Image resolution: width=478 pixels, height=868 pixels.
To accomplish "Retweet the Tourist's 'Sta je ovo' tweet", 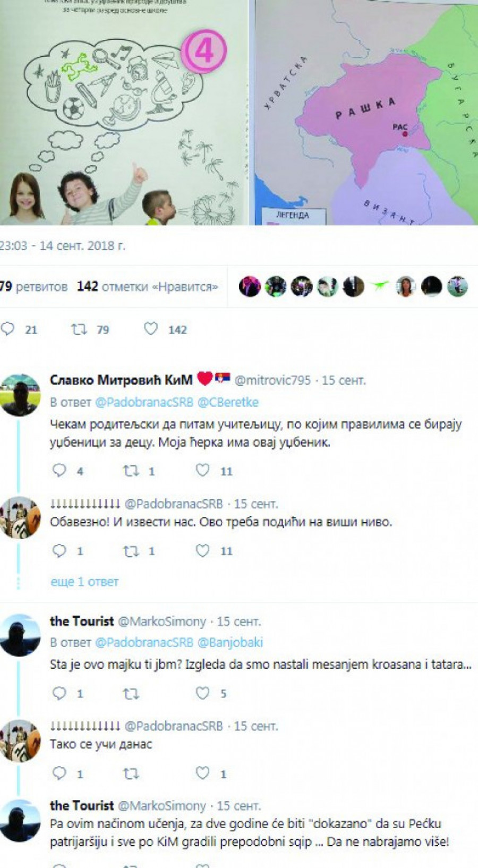I will tap(131, 693).
